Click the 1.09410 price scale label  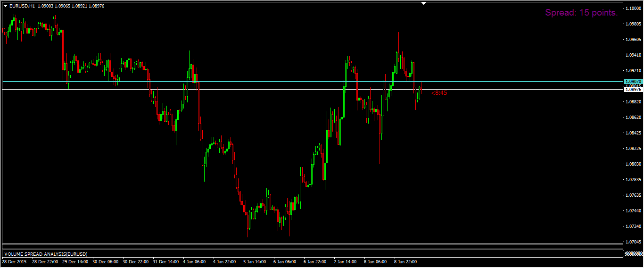pyautogui.click(x=634, y=55)
